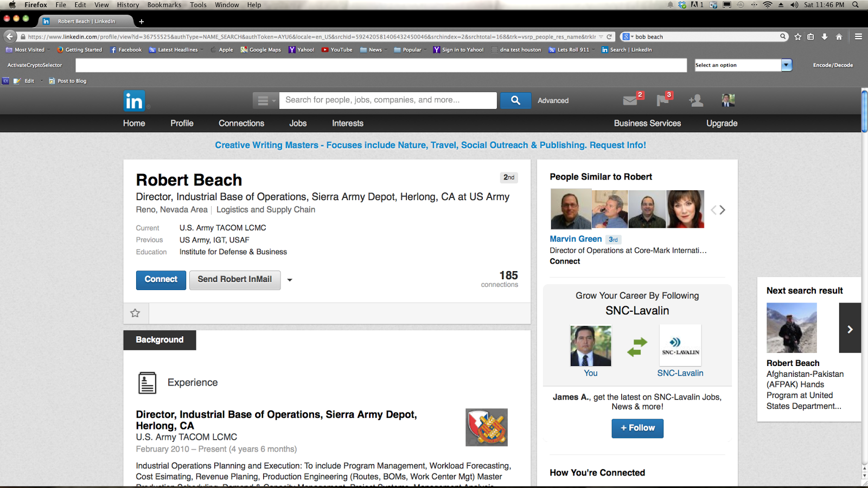Open the URL history dropdown arrow
The height and width of the screenshot is (488, 868).
601,37
